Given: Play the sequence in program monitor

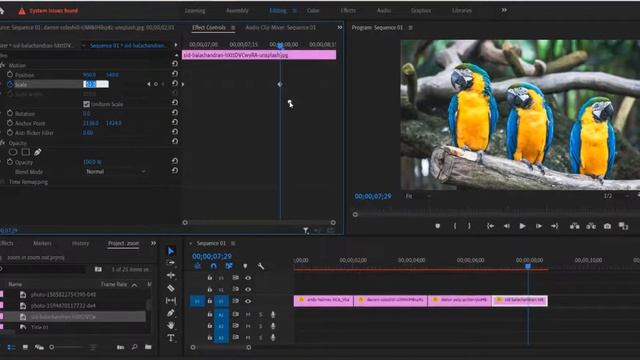Looking at the screenshot, I should pos(522,226).
